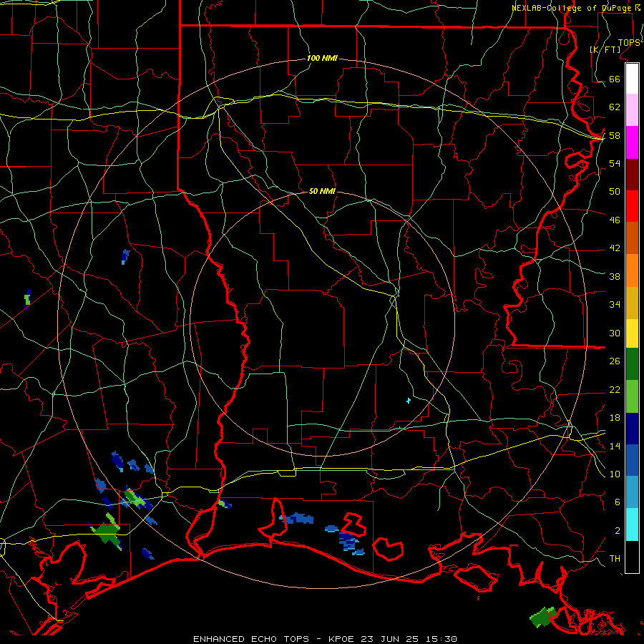The width and height of the screenshot is (644, 644).
Task: Click the '46' legend value label
Action: pyautogui.click(x=615, y=220)
